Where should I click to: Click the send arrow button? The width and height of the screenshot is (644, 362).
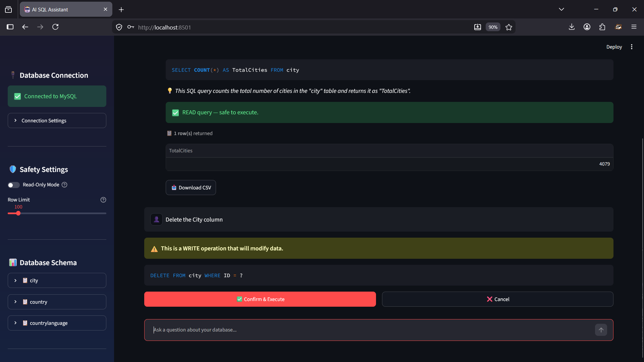(x=601, y=330)
